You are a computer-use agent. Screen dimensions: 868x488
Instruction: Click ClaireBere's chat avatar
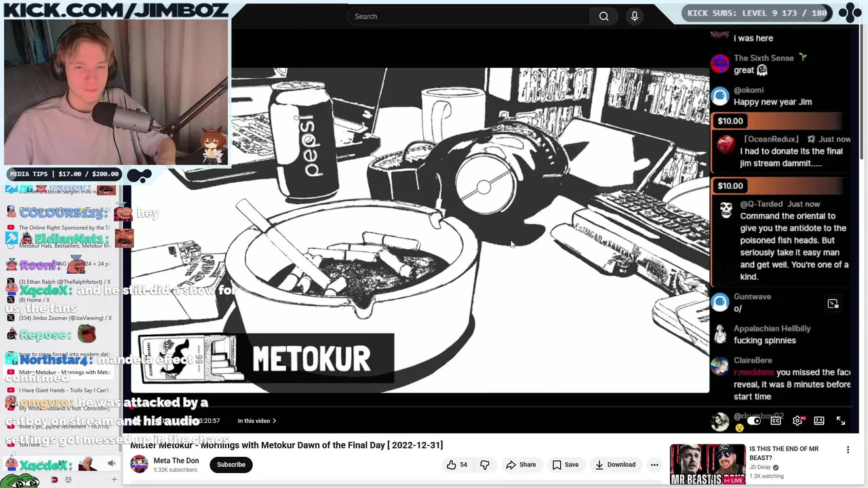pos(720,366)
